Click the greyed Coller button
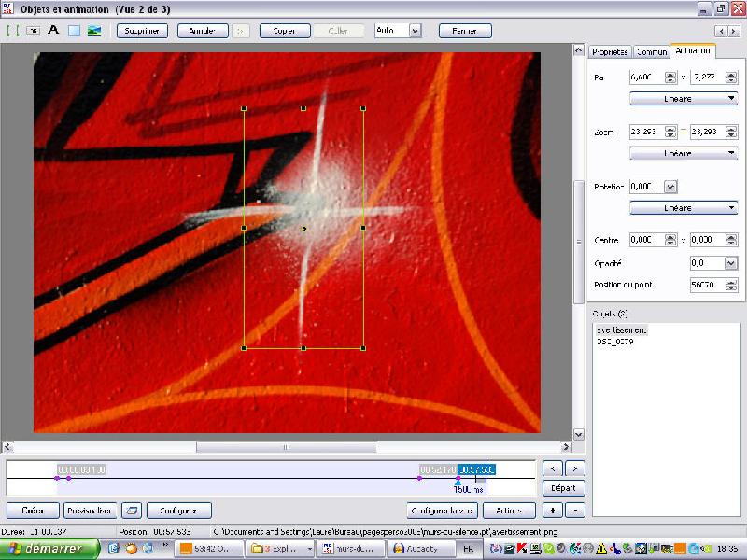747x560 pixels. tap(338, 31)
